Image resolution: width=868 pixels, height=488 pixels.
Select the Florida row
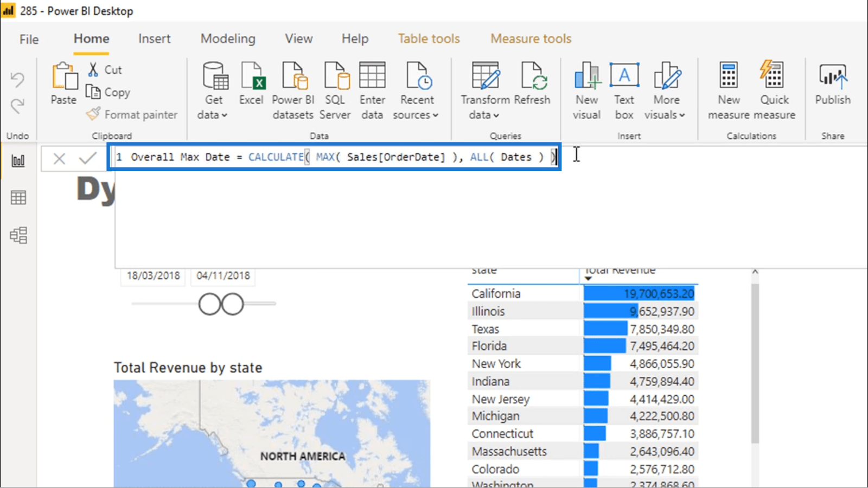(583, 346)
